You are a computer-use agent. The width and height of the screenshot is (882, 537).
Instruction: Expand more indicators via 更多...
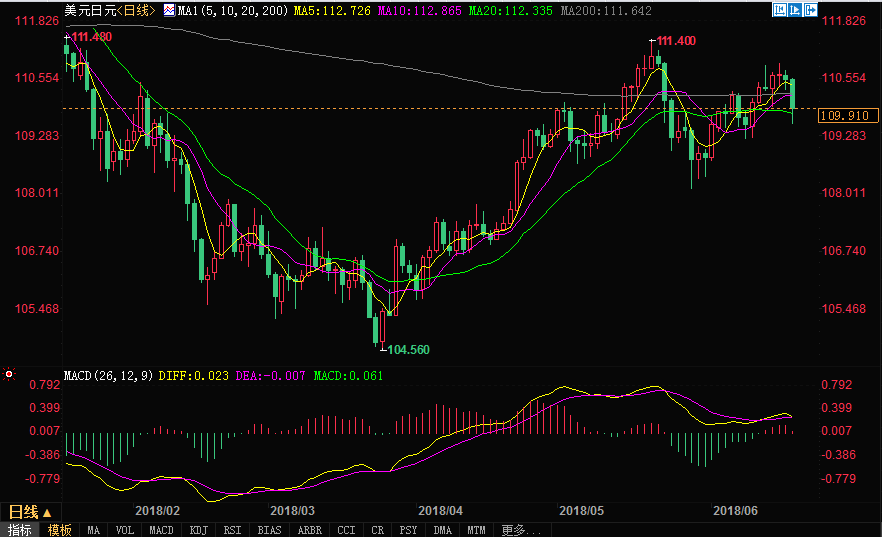(520, 530)
